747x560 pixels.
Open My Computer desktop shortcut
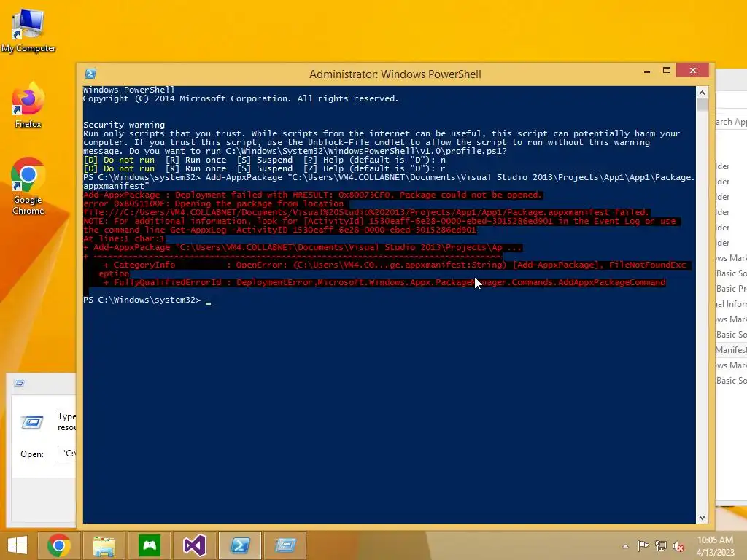[28, 31]
